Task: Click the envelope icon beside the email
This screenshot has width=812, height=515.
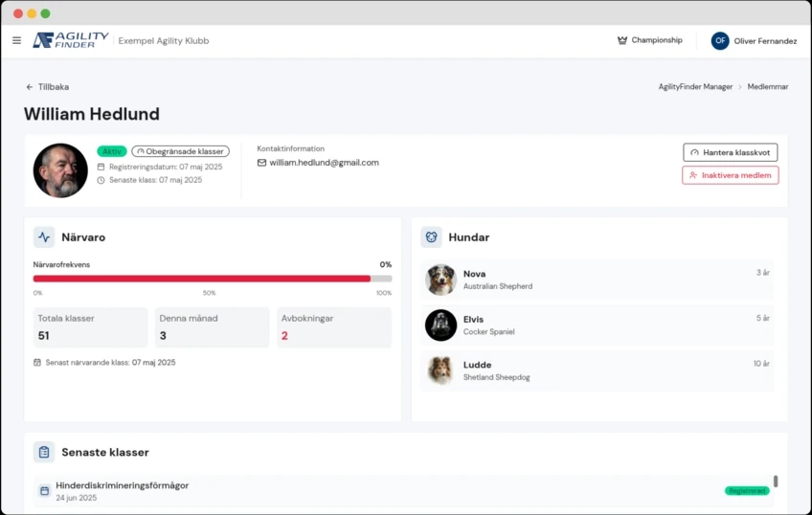Action: [261, 163]
